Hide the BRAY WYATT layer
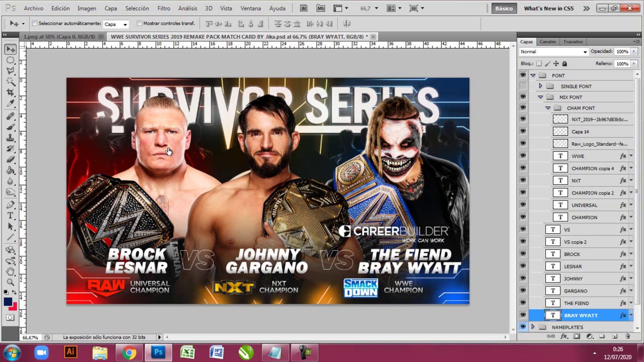Viewport: 644px width, 362px height. (523, 315)
